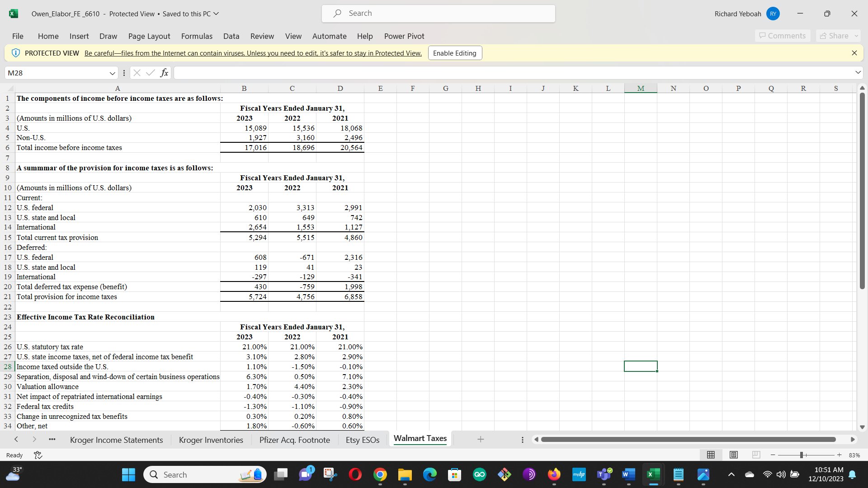
Task: Click the zoom slider handle
Action: [x=801, y=455]
